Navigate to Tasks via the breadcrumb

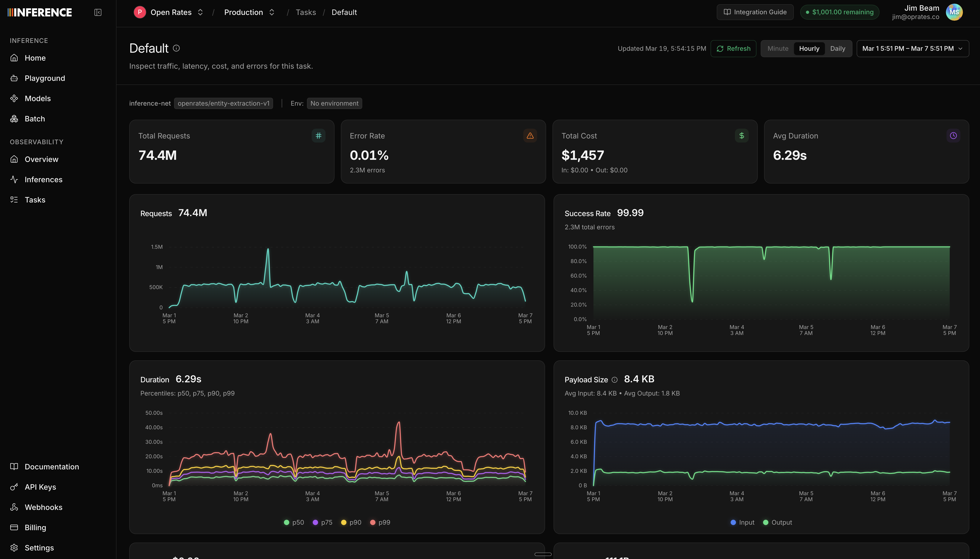pos(305,12)
